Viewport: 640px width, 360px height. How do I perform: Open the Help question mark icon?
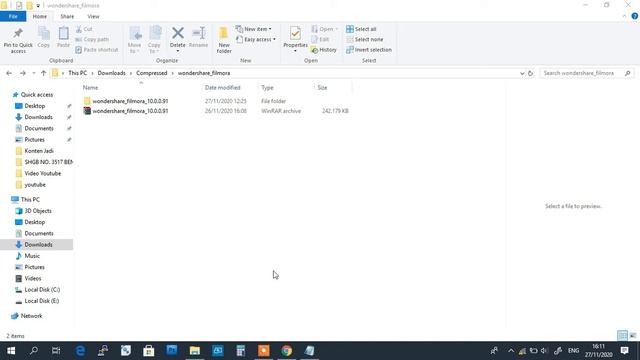pyautogui.click(x=634, y=16)
